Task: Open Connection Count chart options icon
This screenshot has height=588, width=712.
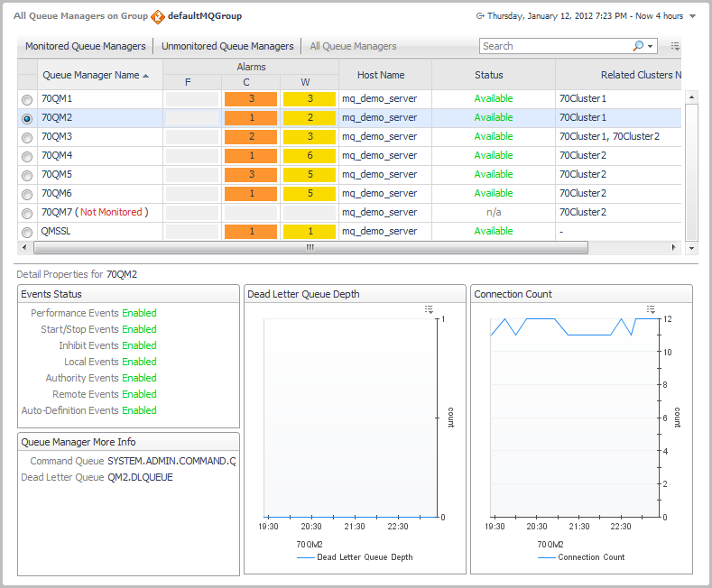Action: [651, 309]
